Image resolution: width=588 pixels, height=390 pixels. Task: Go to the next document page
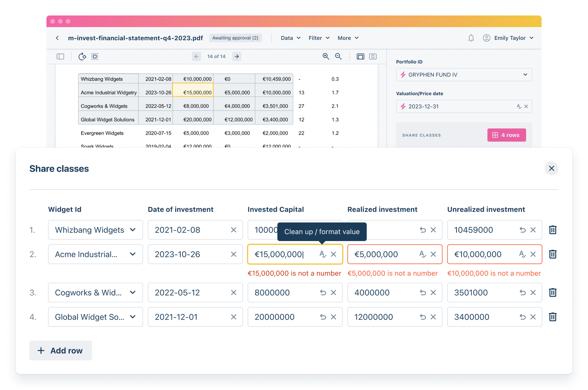coord(236,56)
